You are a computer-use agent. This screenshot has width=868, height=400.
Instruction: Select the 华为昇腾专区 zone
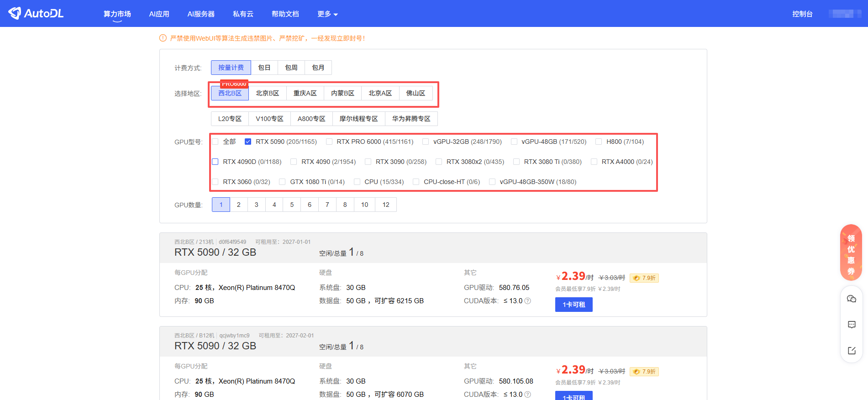[x=411, y=119]
